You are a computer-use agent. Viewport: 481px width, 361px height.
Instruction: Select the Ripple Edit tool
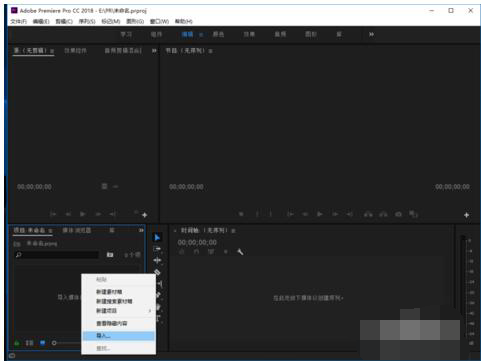tap(157, 260)
